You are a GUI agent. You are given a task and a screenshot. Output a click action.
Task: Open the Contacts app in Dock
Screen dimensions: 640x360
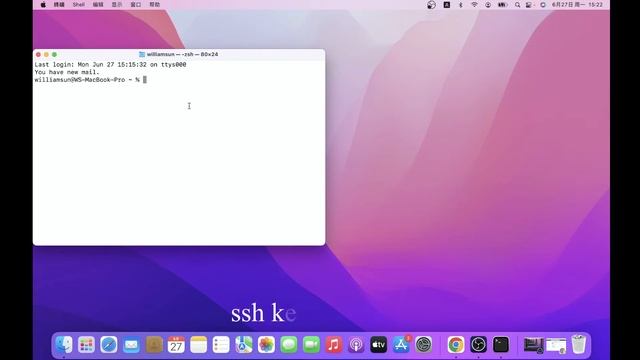154,345
